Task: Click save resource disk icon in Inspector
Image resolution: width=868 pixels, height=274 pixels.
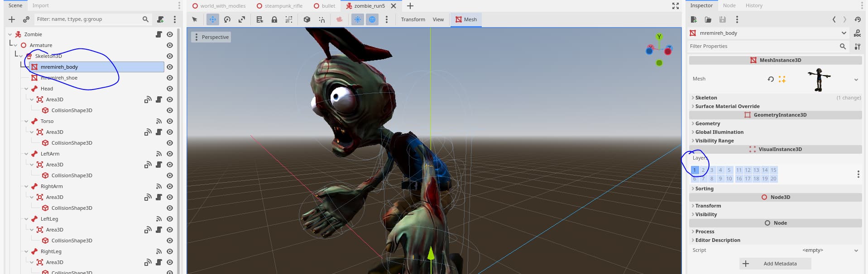Action: click(723, 19)
